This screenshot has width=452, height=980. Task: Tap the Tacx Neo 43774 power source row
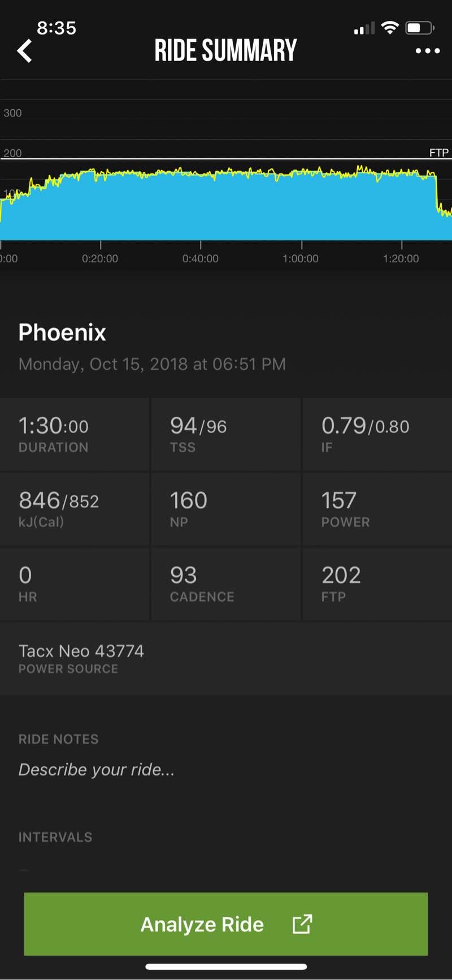(x=226, y=658)
